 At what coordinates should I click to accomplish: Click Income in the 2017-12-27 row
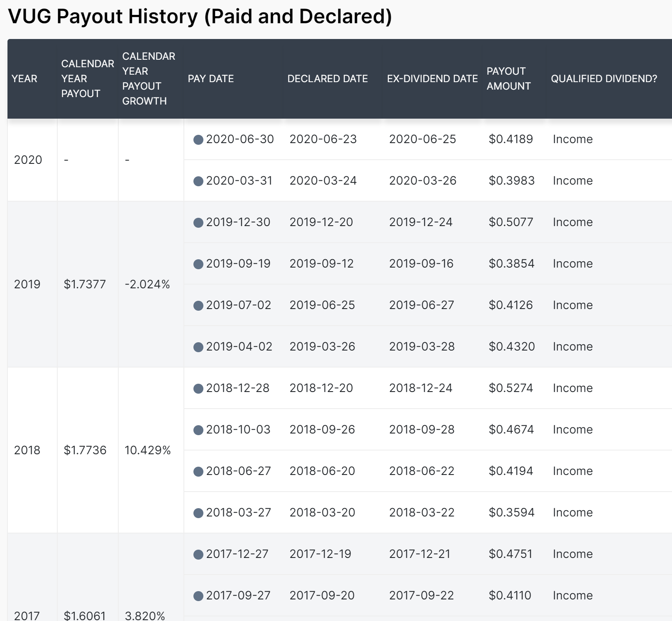(572, 554)
